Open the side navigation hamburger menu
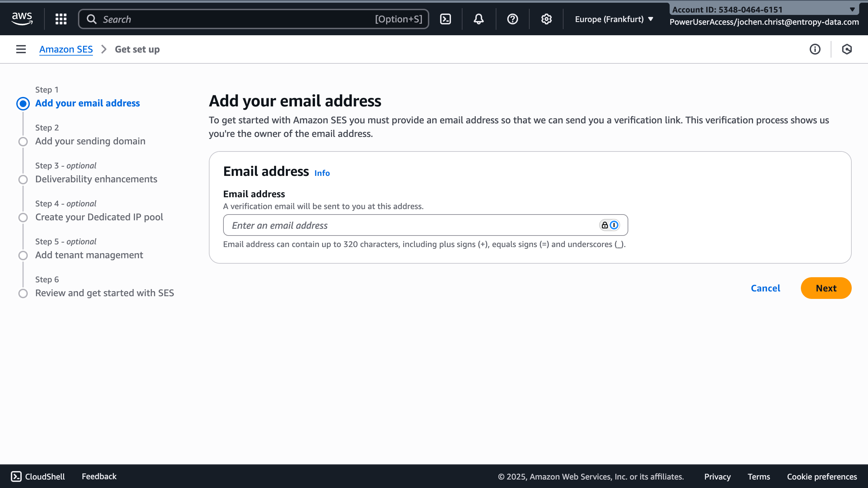Viewport: 868px width, 488px height. [x=21, y=49]
